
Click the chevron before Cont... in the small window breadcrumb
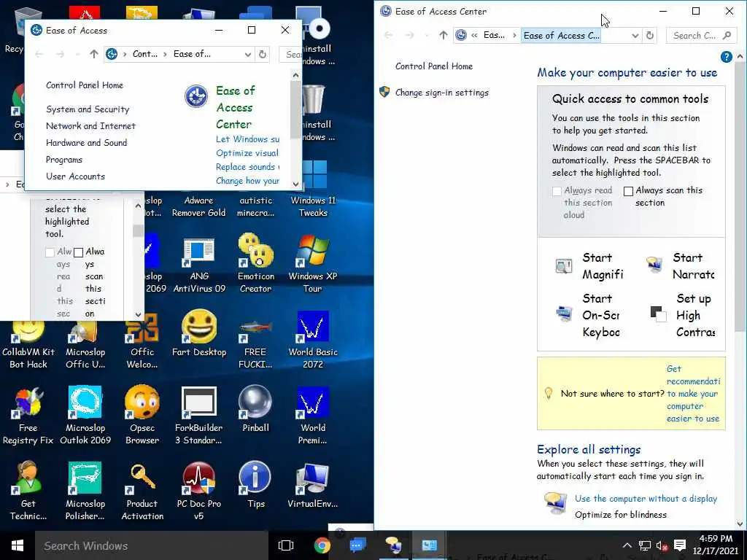[x=125, y=54]
